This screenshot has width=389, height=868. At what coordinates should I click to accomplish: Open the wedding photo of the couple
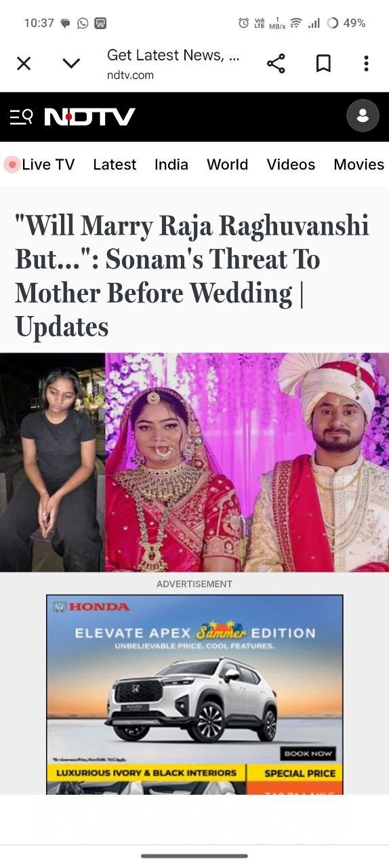(x=247, y=462)
